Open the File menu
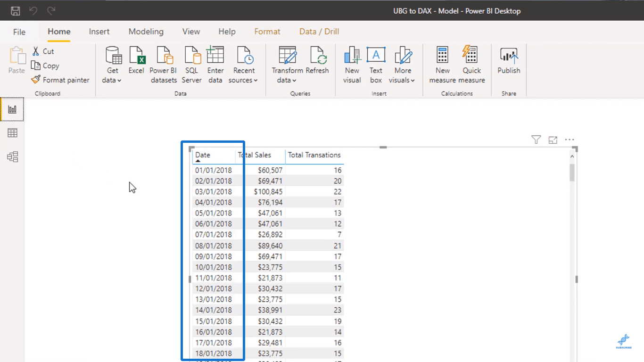Image resolution: width=644 pixels, height=362 pixels. (x=19, y=32)
